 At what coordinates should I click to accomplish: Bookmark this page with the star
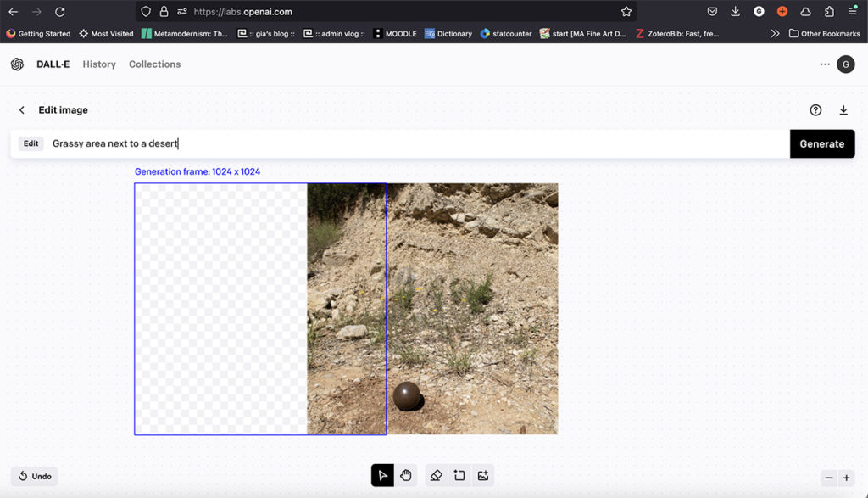click(x=626, y=12)
